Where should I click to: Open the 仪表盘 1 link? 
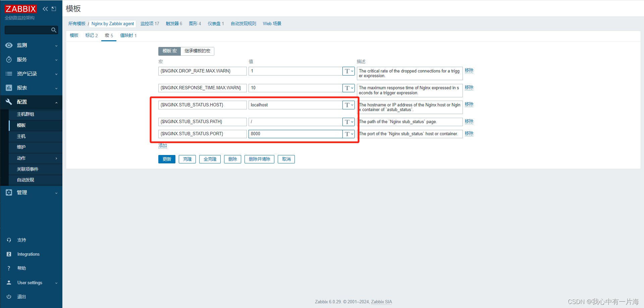216,23
